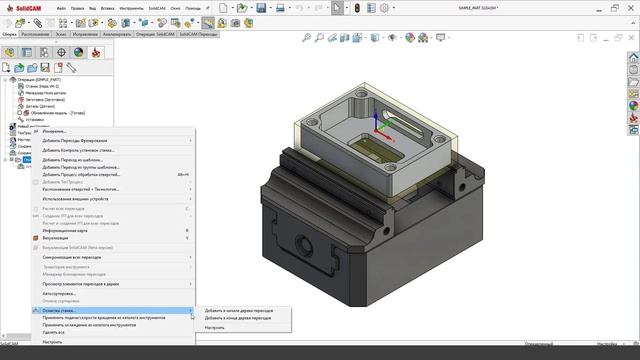Image resolution: width=640 pixels, height=360 pixels.
Task: Open the Правка menu
Action: point(77,8)
